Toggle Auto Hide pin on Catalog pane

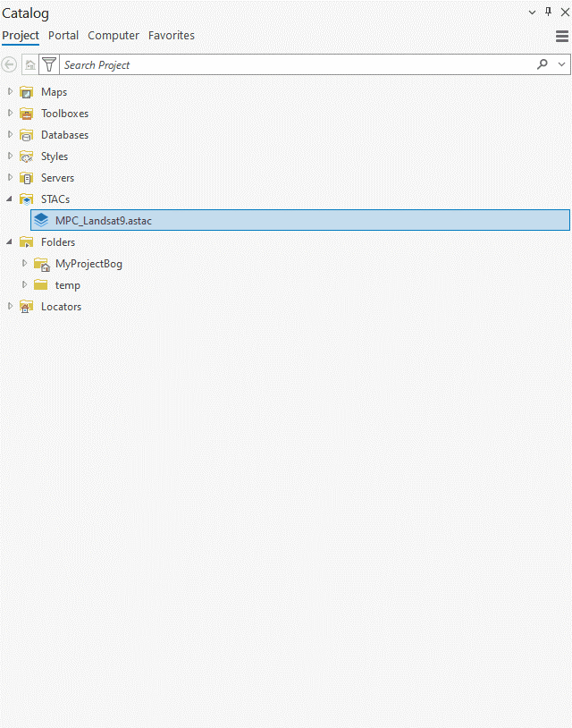(549, 12)
